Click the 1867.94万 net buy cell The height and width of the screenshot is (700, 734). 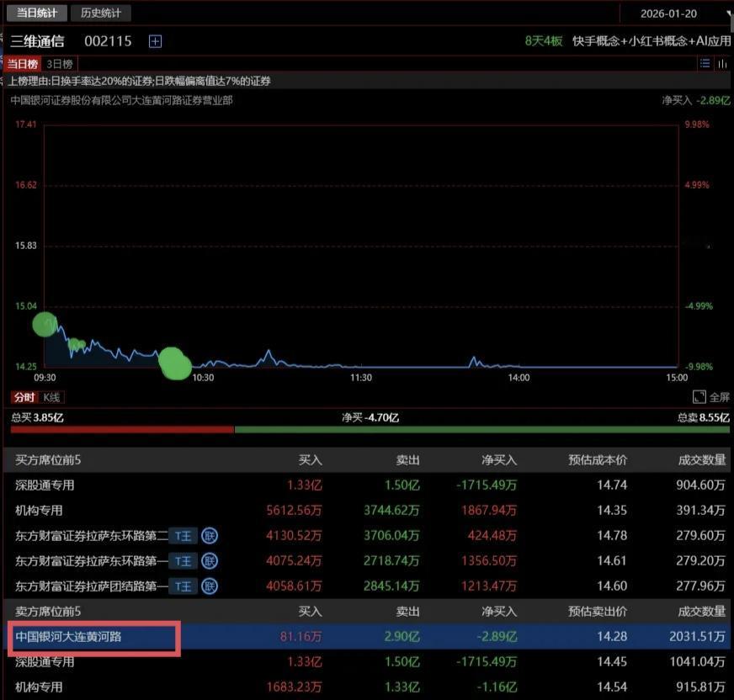(x=489, y=511)
